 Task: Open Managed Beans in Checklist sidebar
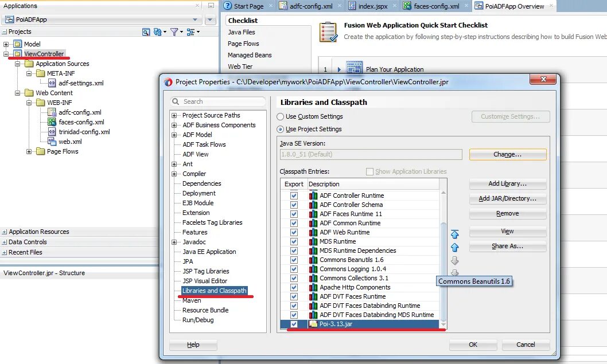tap(250, 55)
